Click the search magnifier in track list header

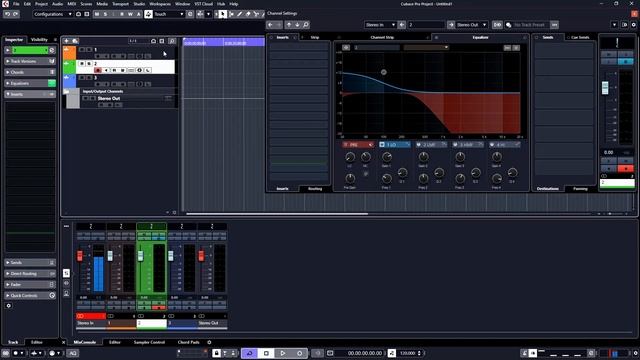click(172, 41)
